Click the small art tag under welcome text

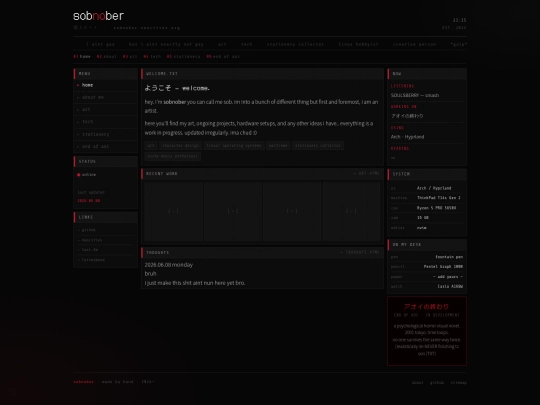[151, 146]
